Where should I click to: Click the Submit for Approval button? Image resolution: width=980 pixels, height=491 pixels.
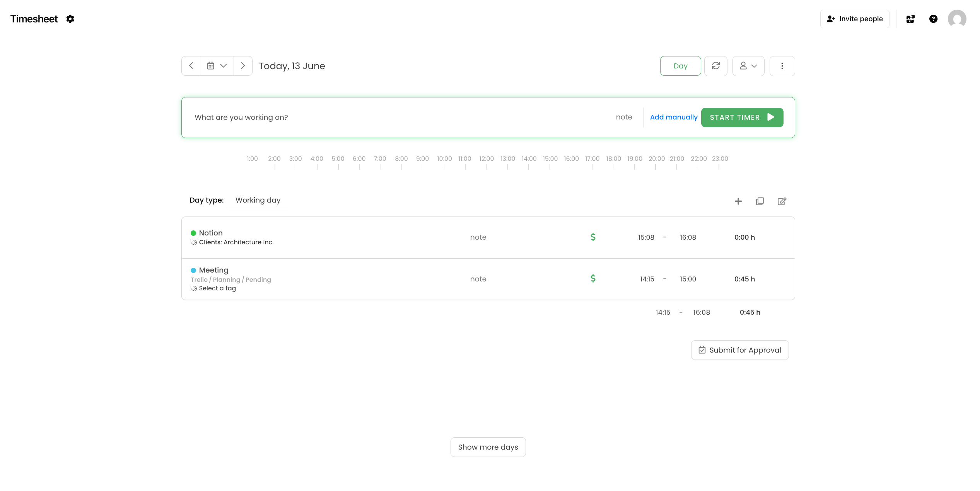(x=739, y=350)
